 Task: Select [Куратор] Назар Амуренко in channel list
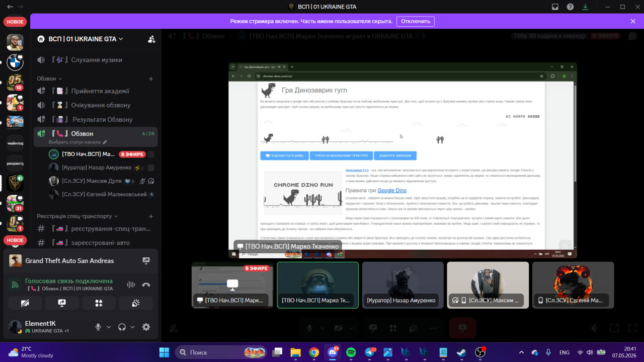point(102,167)
